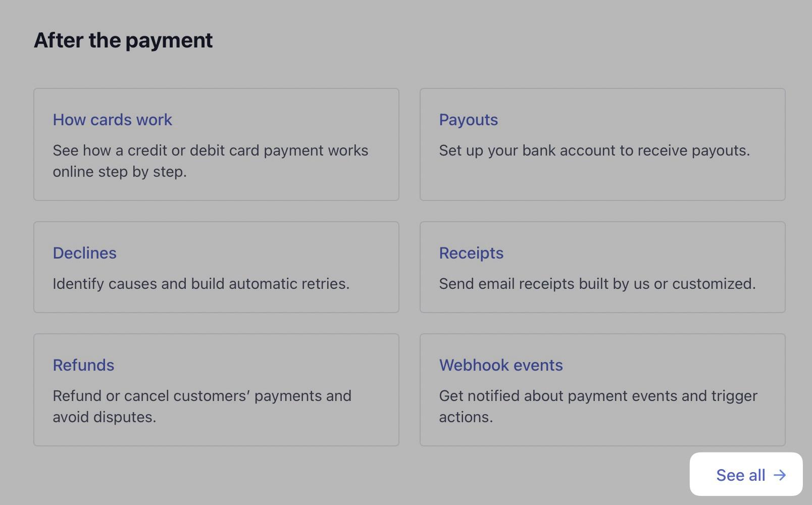This screenshot has height=505, width=812.
Task: Click the Declines card
Action: click(216, 267)
